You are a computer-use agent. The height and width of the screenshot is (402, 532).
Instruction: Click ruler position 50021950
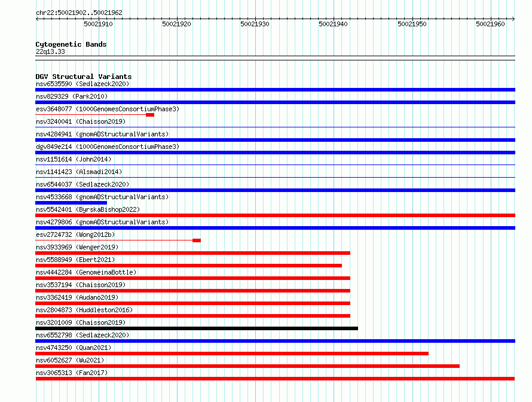412,24
